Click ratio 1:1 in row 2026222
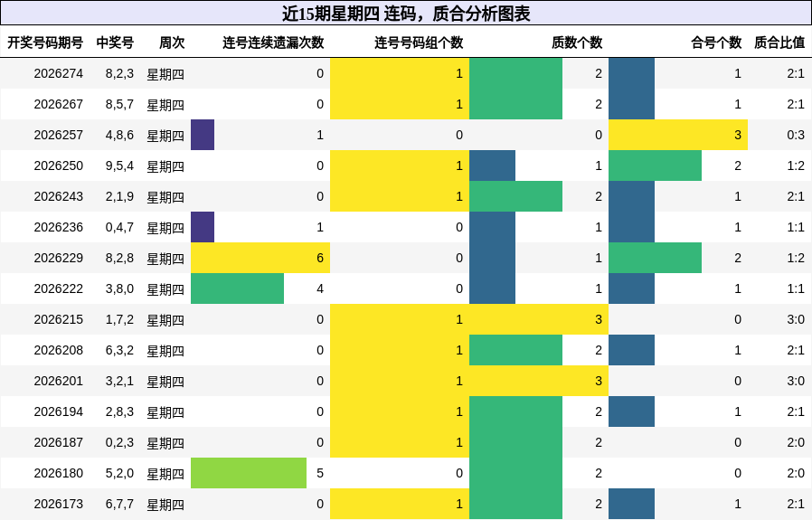This screenshot has width=812, height=520. coord(796,288)
